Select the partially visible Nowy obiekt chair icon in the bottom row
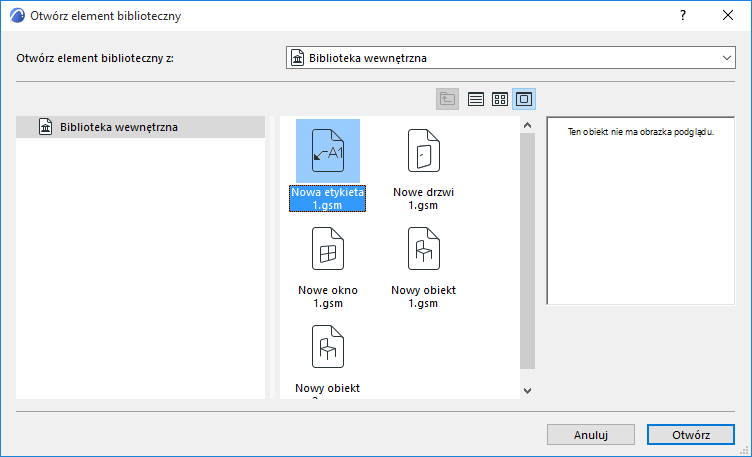The height and width of the screenshot is (457, 752). [x=328, y=346]
